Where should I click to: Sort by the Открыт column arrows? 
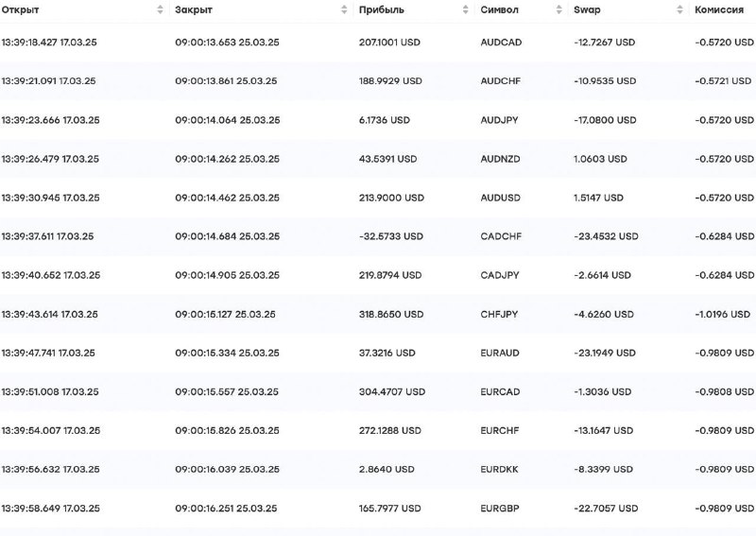pyautogui.click(x=160, y=9)
